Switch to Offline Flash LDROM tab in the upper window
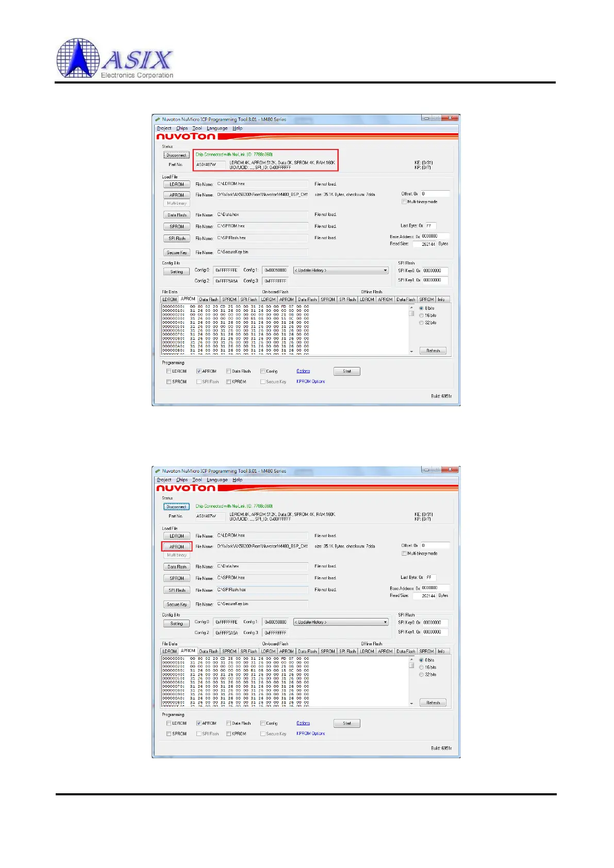 click(x=367, y=299)
